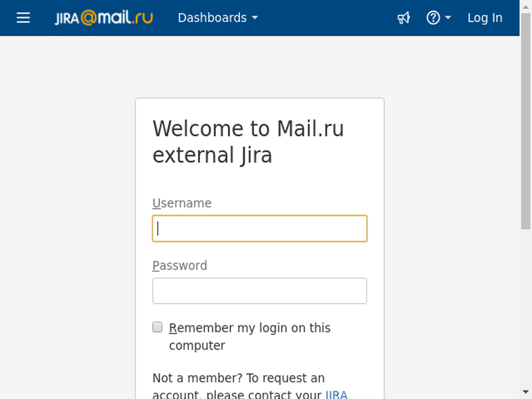
Task: Click the Username field label
Action: (x=182, y=203)
